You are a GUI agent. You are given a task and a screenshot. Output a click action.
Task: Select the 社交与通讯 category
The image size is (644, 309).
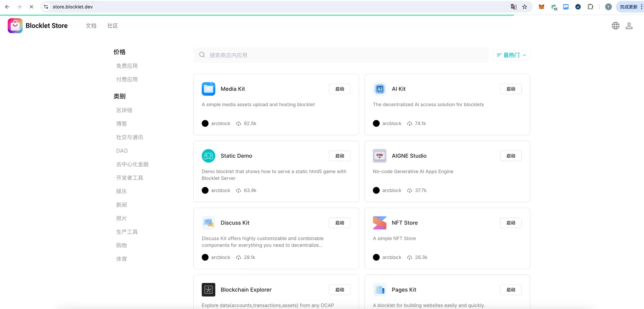coord(130,137)
